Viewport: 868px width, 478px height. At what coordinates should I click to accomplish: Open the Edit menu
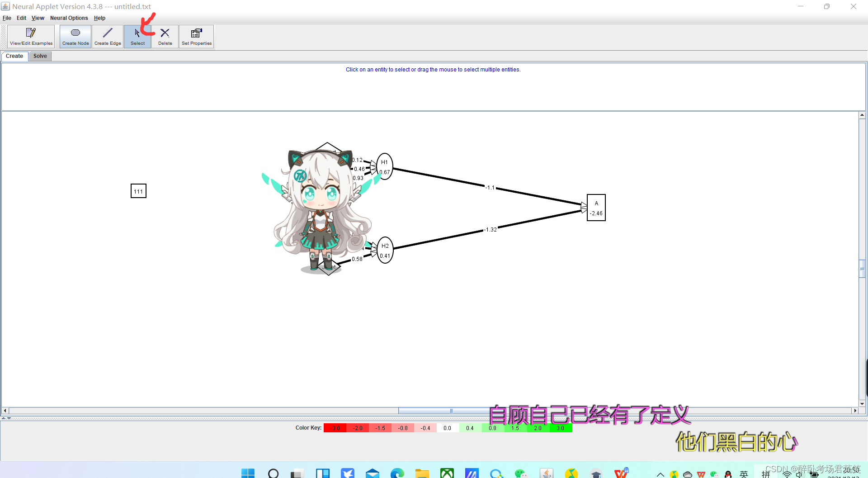21,18
